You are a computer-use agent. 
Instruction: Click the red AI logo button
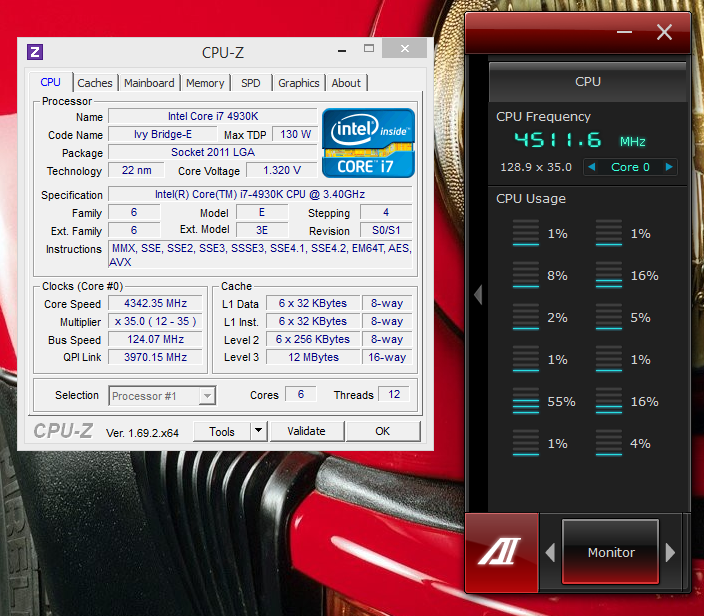(x=502, y=552)
